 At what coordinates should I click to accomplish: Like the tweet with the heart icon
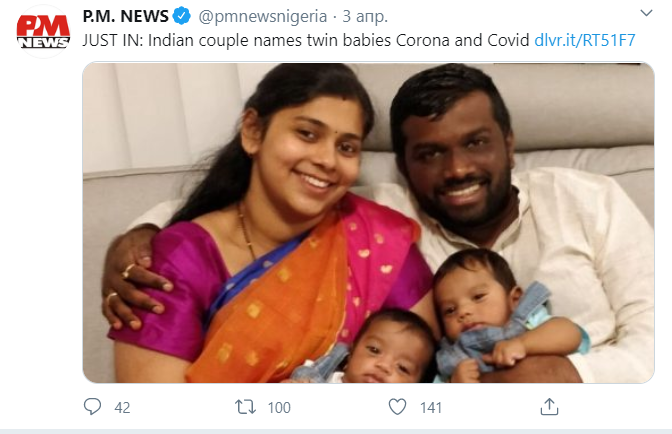tap(397, 407)
